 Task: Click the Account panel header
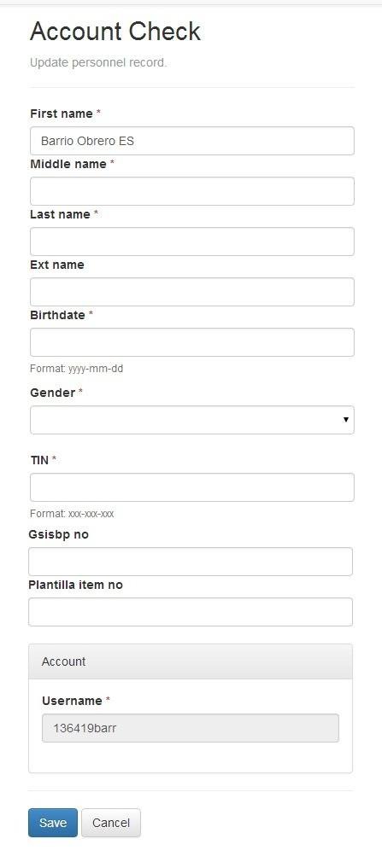pos(191,661)
